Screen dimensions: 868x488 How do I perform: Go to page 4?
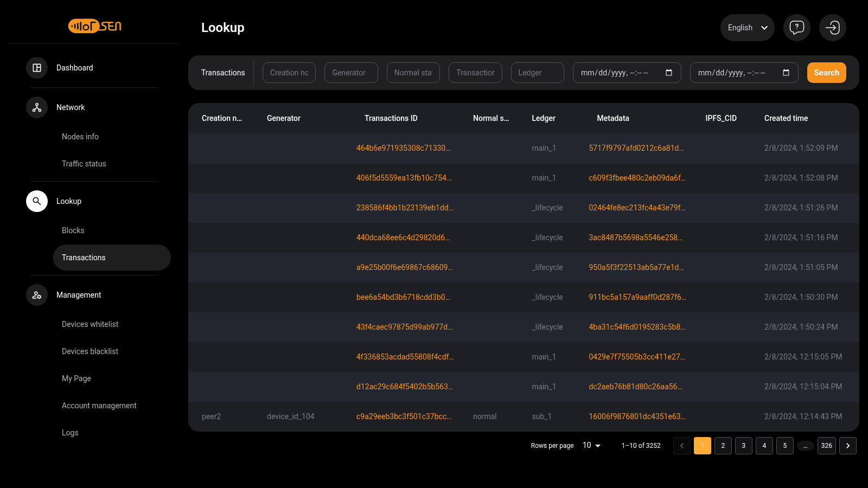764,446
